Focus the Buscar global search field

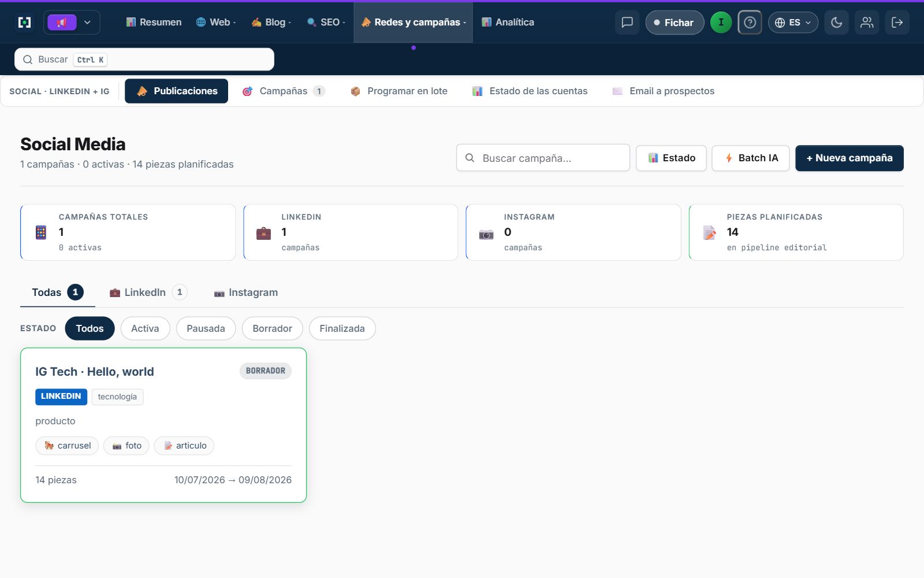(144, 60)
